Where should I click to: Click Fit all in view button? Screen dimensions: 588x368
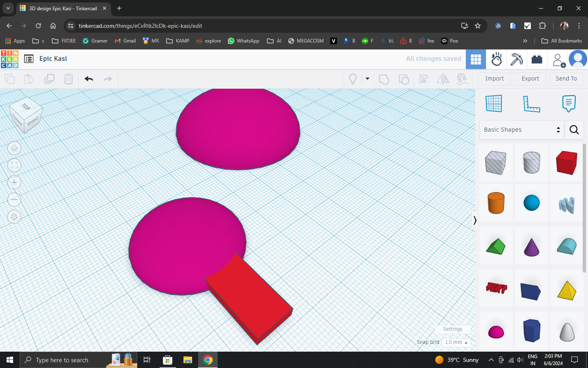pos(14,165)
